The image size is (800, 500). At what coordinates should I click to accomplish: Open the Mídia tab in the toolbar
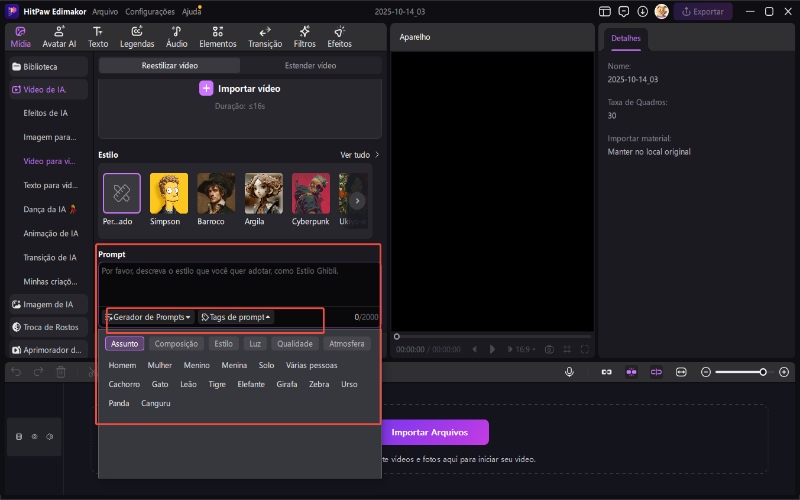coord(20,37)
